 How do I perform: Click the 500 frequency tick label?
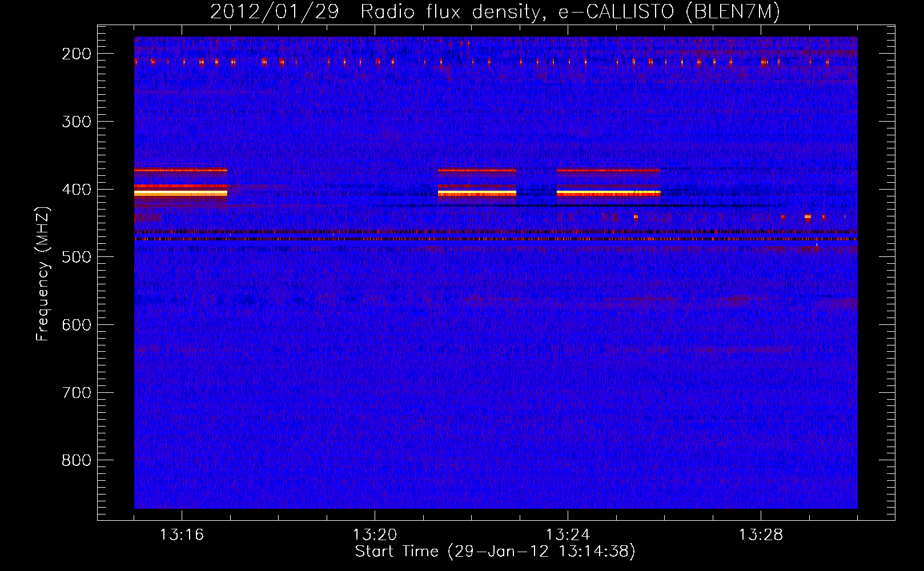point(77,257)
